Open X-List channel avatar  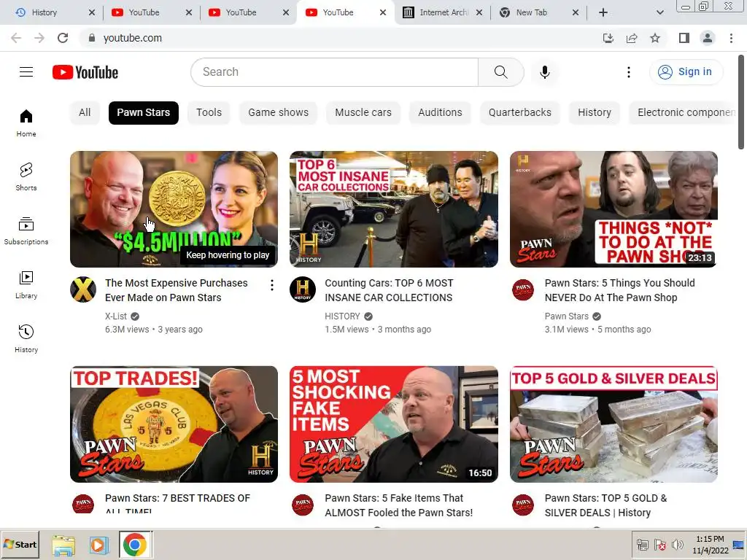coord(83,289)
